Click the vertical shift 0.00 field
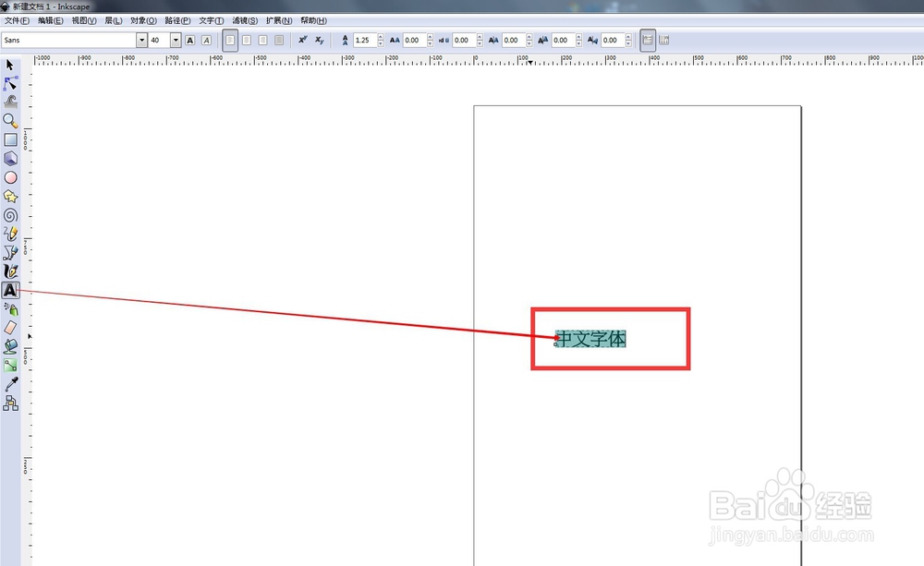The height and width of the screenshot is (566, 924). click(564, 40)
